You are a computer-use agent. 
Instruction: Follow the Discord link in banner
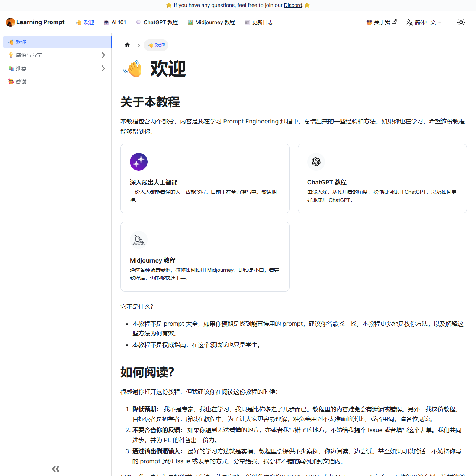(293, 5)
